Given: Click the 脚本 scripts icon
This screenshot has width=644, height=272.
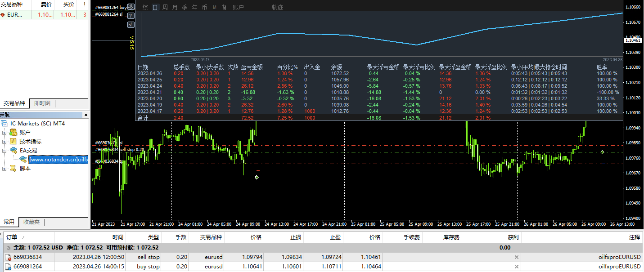Looking at the screenshot, I should [13, 168].
